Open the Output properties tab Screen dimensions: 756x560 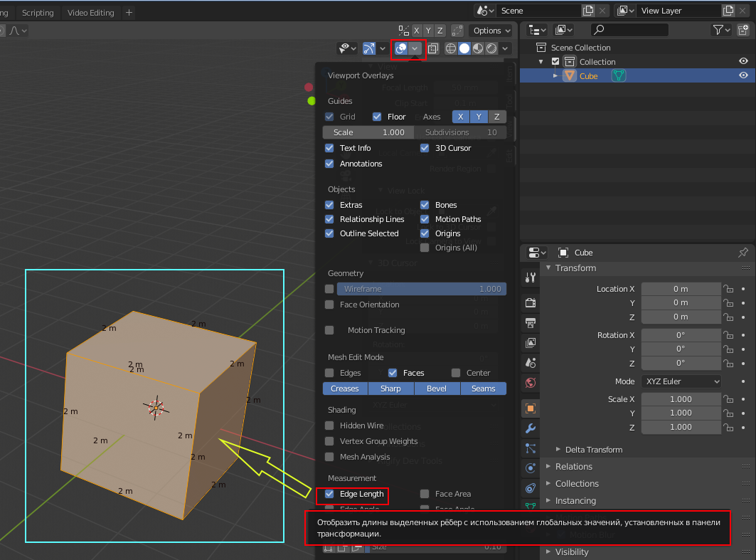[531, 322]
